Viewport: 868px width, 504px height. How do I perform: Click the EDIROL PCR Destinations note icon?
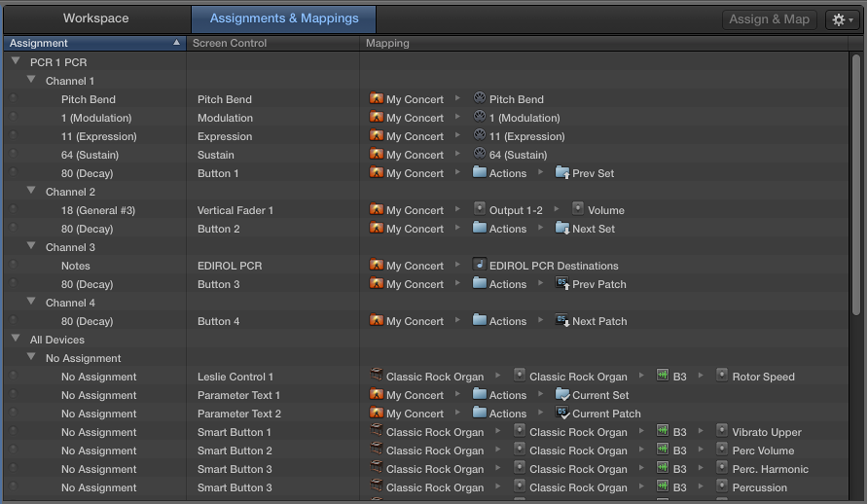click(x=480, y=265)
